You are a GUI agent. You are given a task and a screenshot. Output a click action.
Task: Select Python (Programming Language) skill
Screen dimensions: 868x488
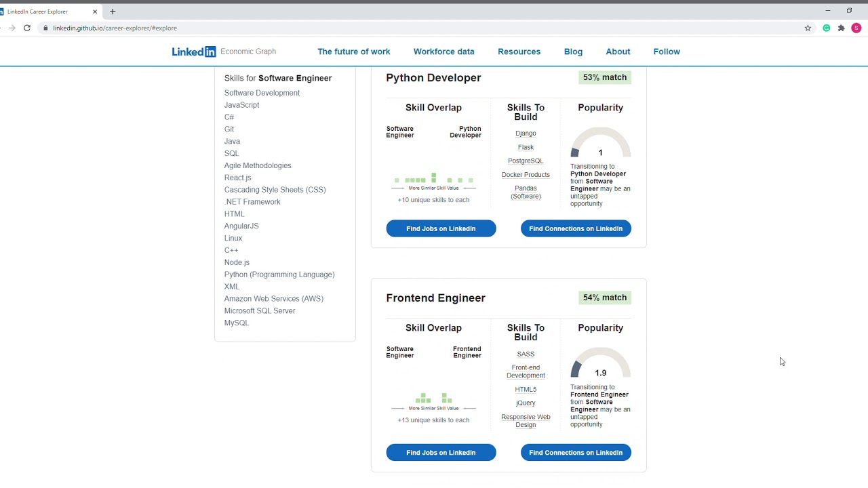click(x=279, y=274)
